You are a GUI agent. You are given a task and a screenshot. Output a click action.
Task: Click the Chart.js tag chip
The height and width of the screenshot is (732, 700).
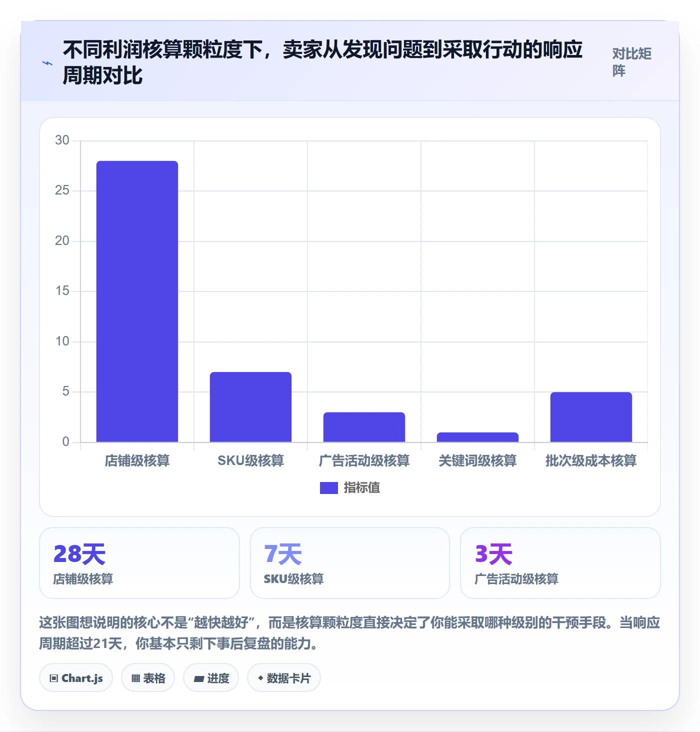[x=76, y=678]
